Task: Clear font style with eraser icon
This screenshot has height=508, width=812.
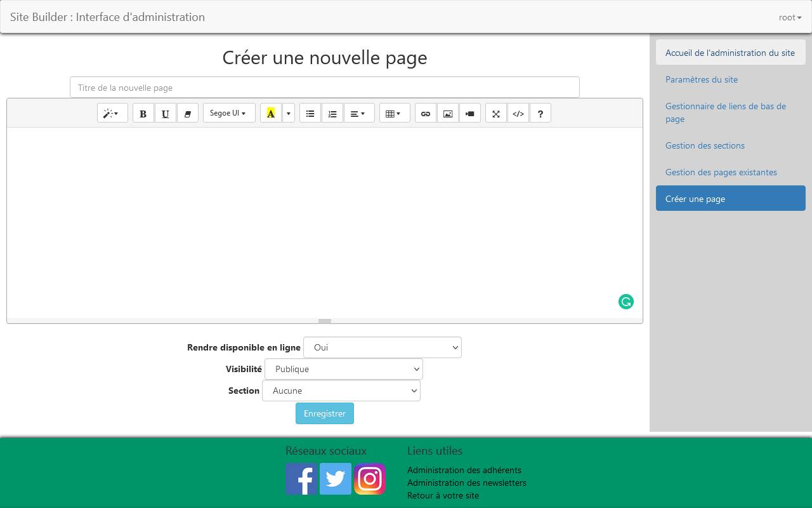Action: coord(188,113)
